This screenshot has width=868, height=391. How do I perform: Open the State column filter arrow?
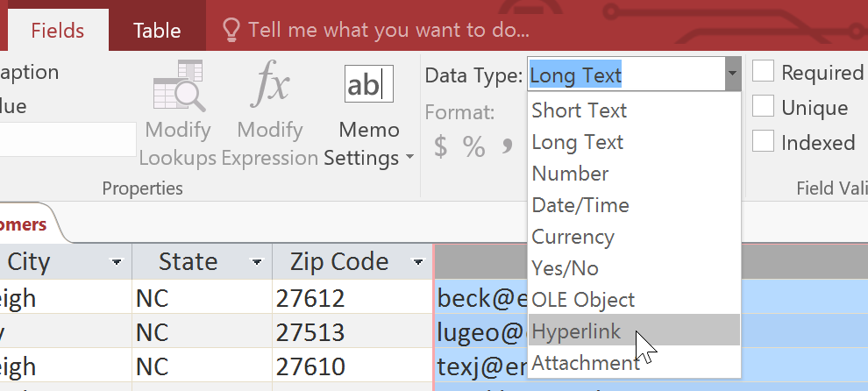(x=257, y=262)
